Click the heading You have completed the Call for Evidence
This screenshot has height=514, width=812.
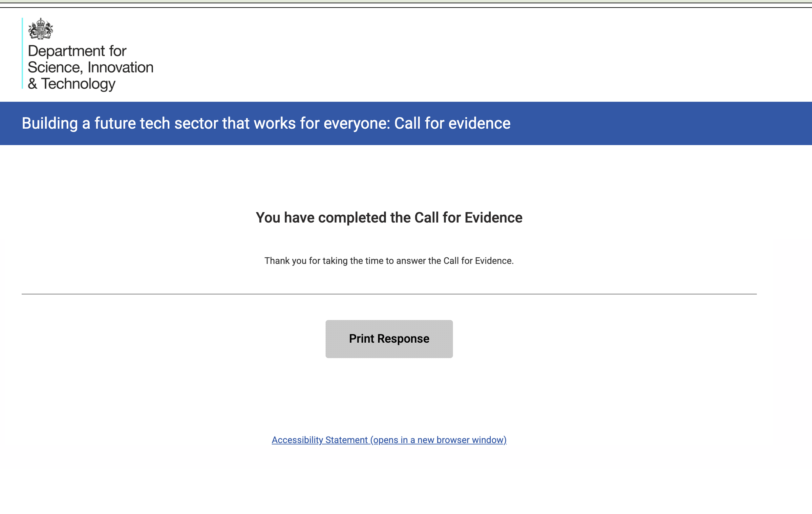click(389, 218)
